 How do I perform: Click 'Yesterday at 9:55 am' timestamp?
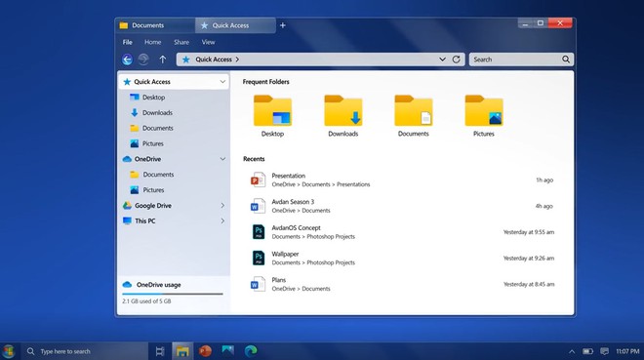point(529,232)
